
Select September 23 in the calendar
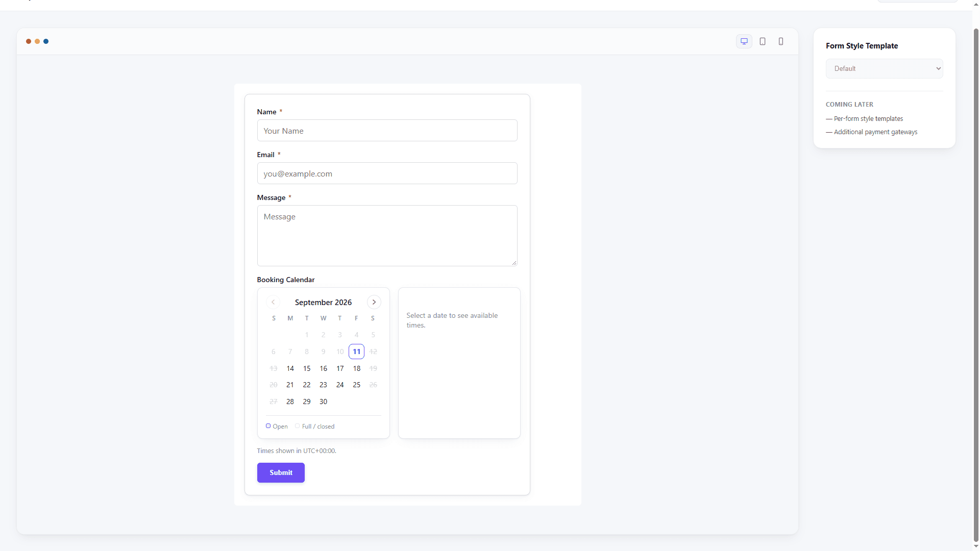click(x=324, y=385)
